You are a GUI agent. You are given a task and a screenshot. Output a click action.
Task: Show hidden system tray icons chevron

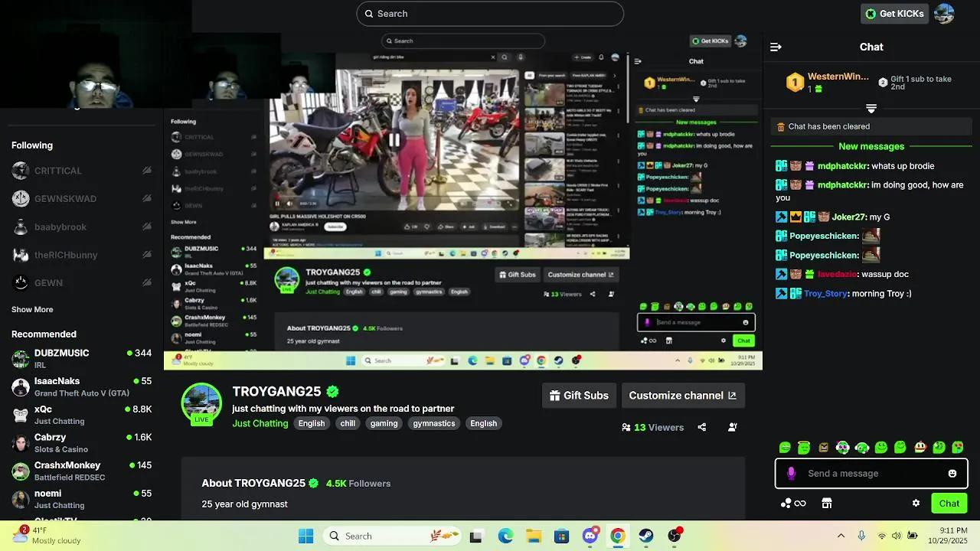click(841, 536)
